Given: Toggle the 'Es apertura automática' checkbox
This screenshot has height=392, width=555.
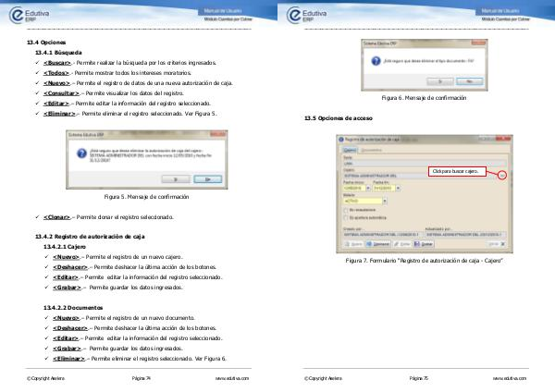Looking at the screenshot, I should click(x=344, y=218).
